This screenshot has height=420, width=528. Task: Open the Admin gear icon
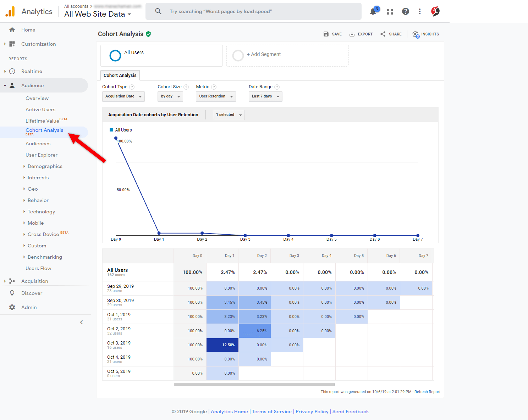pyautogui.click(x=29, y=307)
